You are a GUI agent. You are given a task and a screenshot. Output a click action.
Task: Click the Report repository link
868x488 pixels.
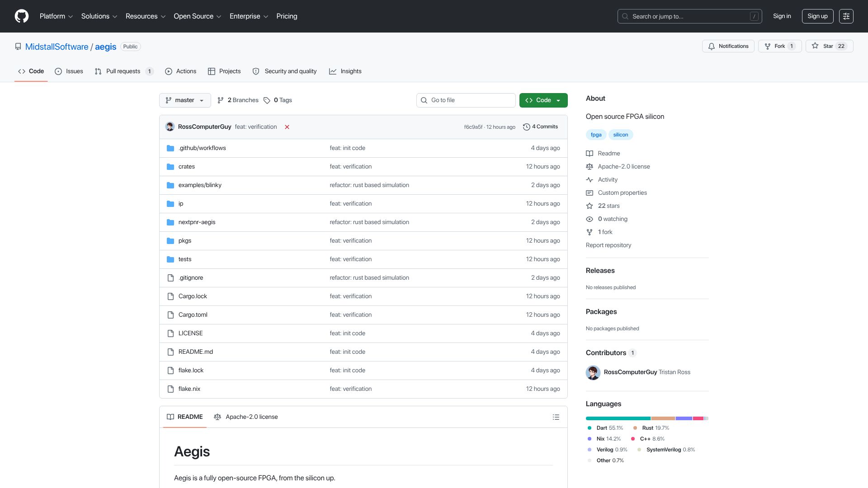609,245
